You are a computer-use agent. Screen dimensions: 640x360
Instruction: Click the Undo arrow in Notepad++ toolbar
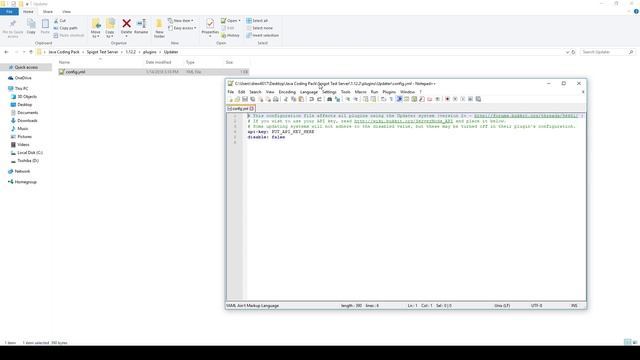point(311,99)
